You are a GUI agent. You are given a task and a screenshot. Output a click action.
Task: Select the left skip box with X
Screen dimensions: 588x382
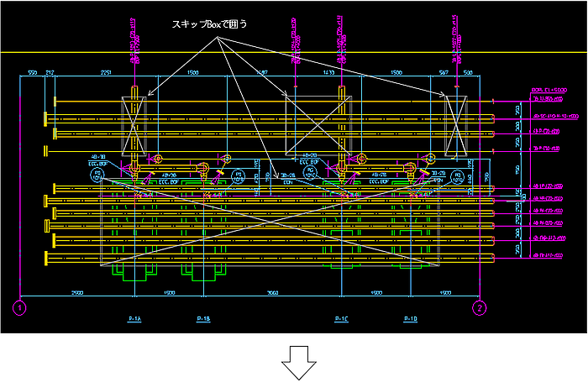135,125
